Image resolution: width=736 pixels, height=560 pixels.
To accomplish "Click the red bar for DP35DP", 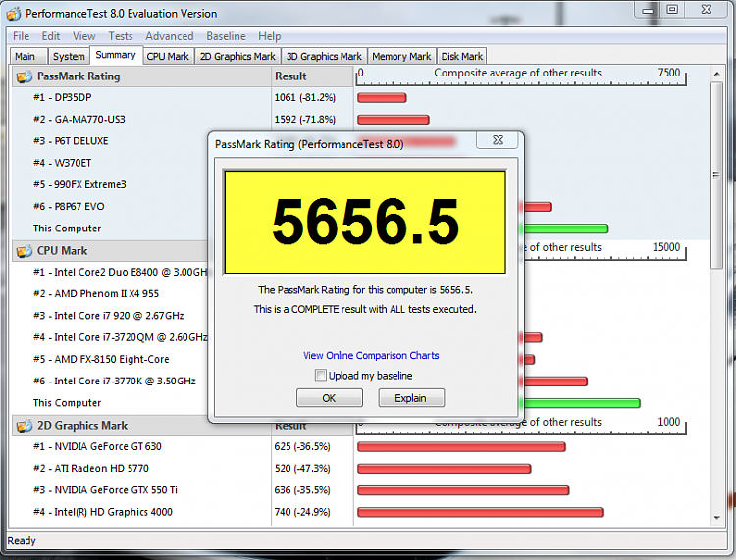I will point(382,97).
